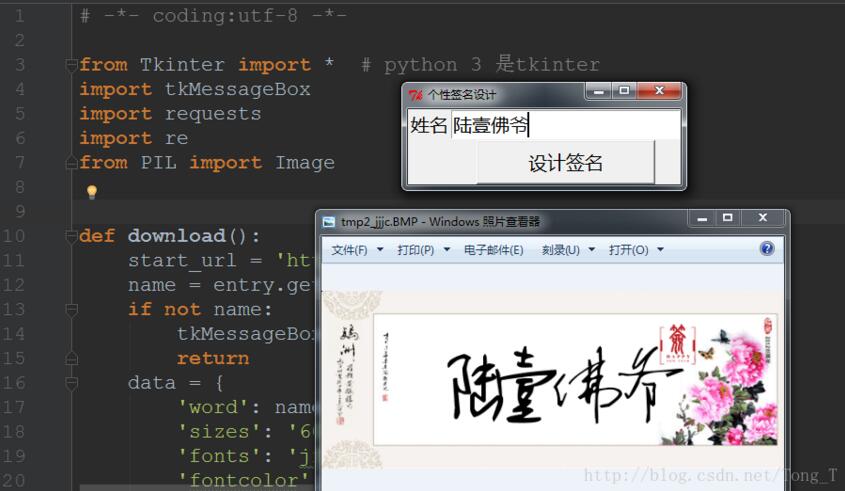This screenshot has height=491, width=845.
Task: Click the 设计签名 button
Action: click(x=565, y=163)
